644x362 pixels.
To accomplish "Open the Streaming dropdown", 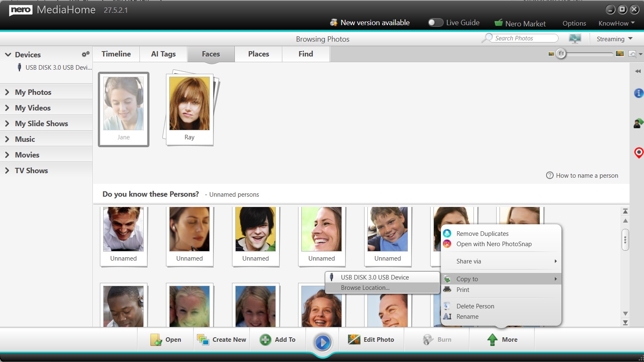I will pos(614,39).
